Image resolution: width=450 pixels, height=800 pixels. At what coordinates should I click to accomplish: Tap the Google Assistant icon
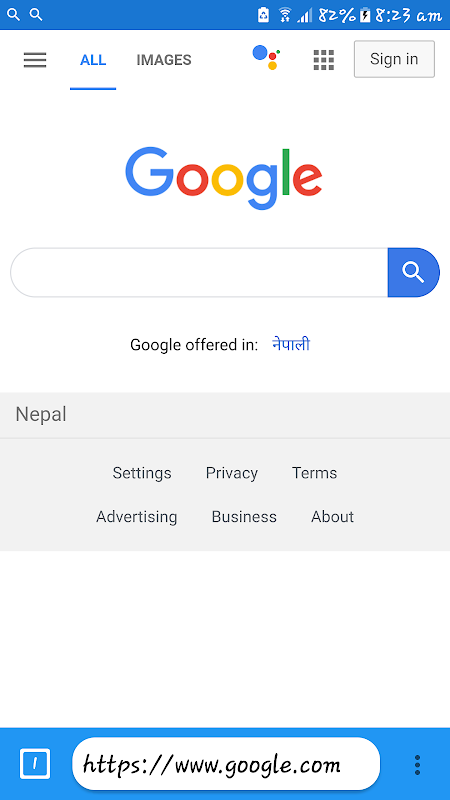click(x=266, y=57)
